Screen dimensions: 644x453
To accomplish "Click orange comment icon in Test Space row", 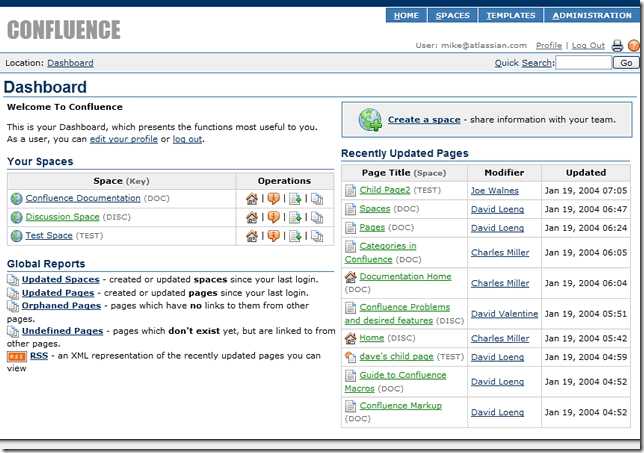I will pyautogui.click(x=274, y=236).
